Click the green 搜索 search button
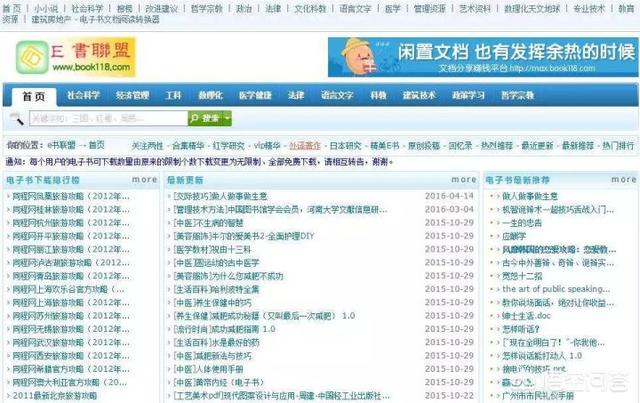Screen dimensions: 640x403 coord(206,118)
